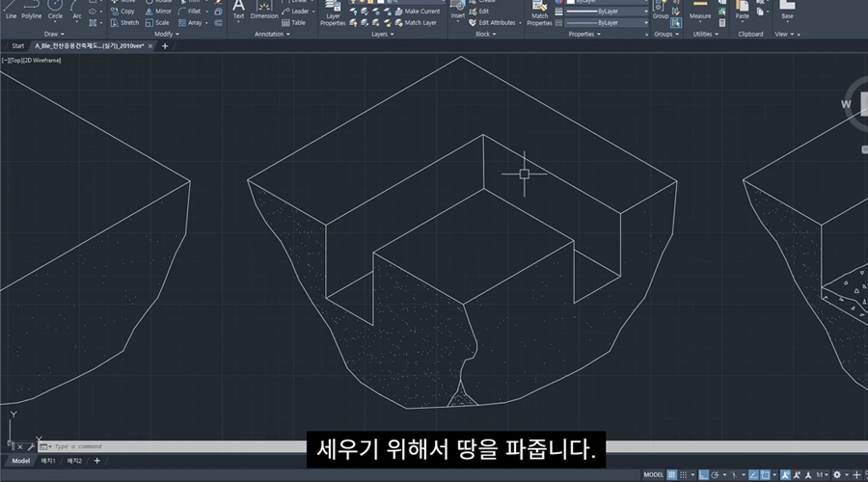Click Edit block button
Image resolution: width=868 pixels, height=482 pixels.
(x=478, y=11)
